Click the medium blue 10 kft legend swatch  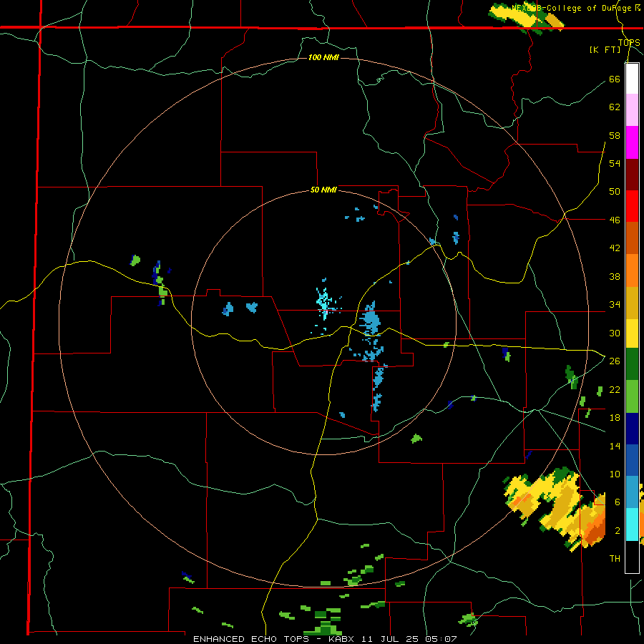pyautogui.click(x=632, y=460)
